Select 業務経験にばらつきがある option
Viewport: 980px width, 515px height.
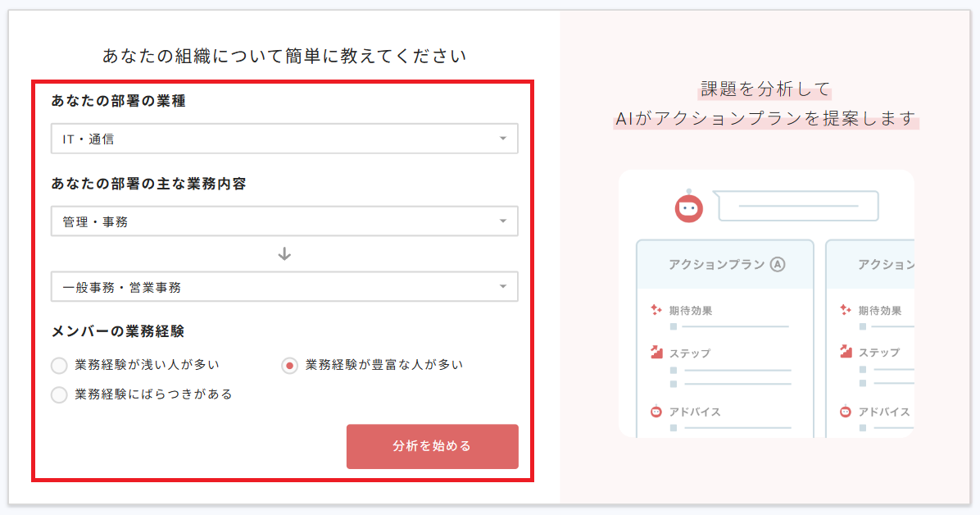tap(59, 394)
